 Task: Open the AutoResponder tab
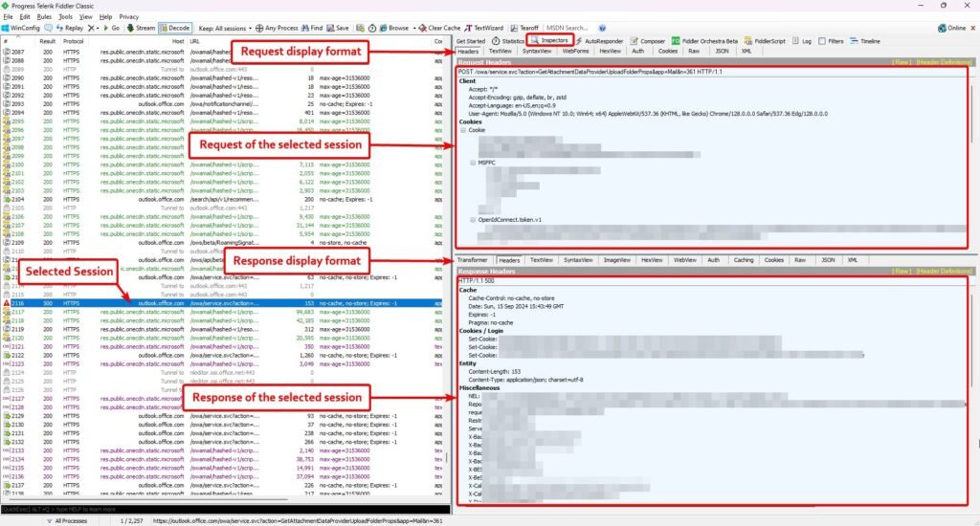(x=599, y=41)
